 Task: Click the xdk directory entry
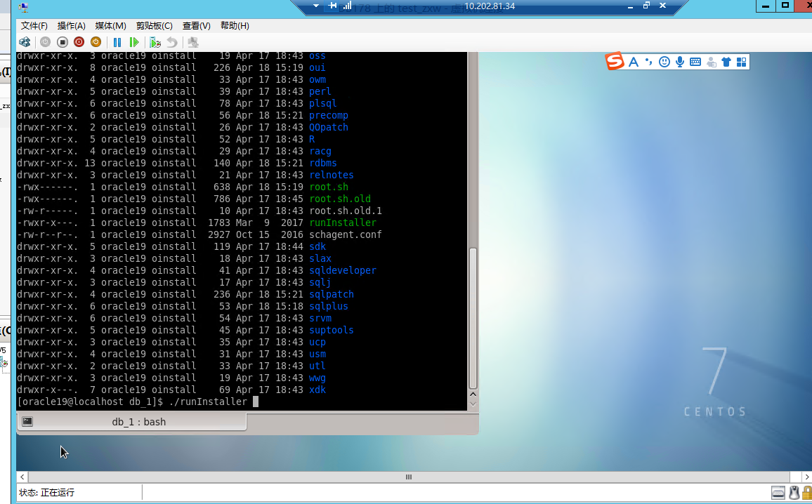click(x=317, y=390)
